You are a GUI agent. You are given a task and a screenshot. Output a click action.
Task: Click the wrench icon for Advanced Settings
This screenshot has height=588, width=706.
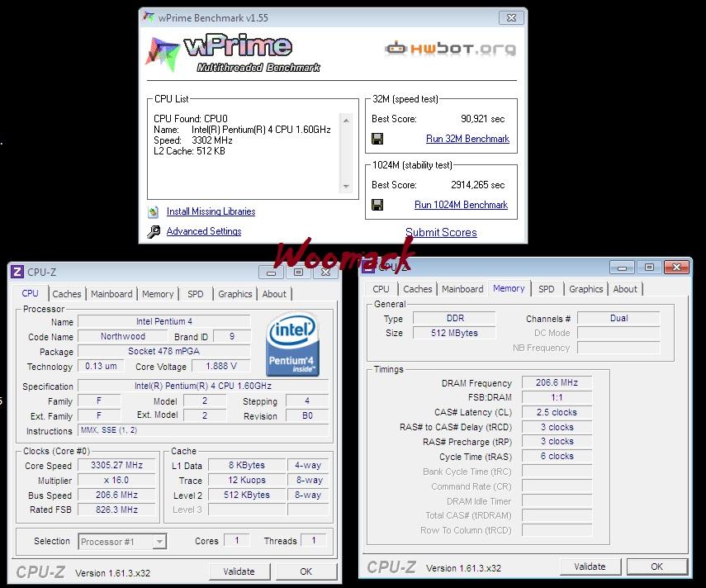pos(154,231)
